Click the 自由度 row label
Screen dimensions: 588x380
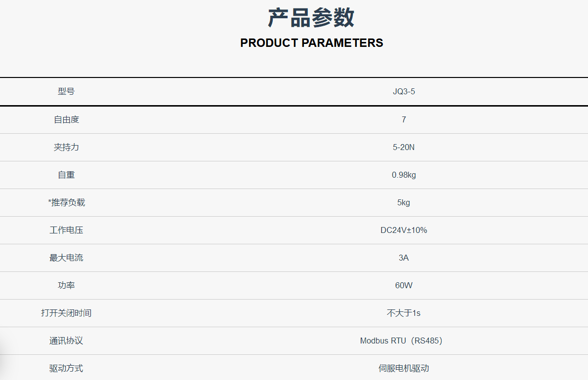(66, 119)
